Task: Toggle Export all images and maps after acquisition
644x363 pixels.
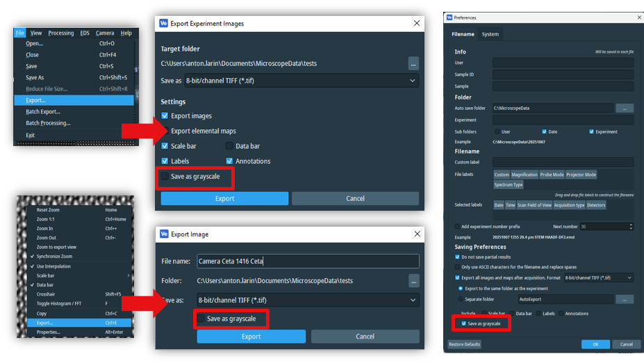Action: pos(457,278)
